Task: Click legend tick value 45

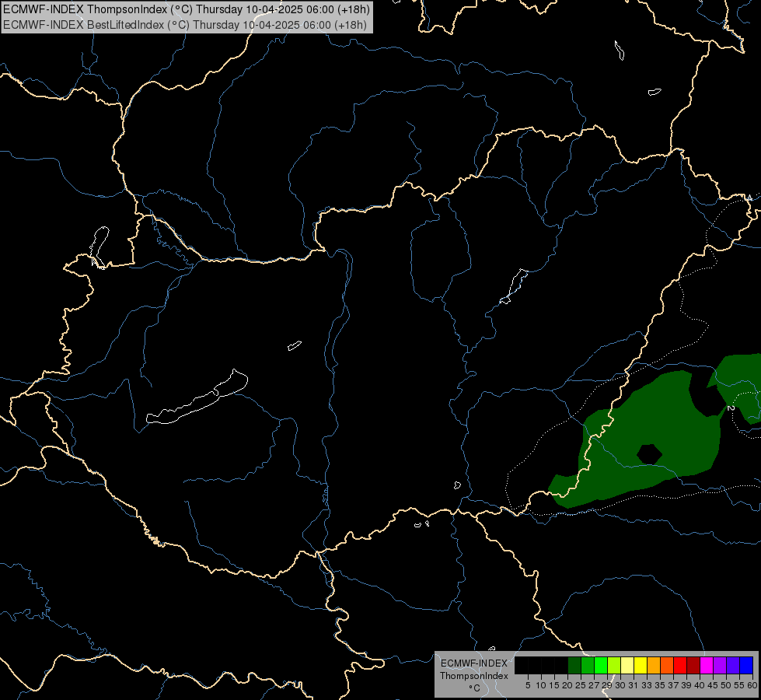Action: 713,685
